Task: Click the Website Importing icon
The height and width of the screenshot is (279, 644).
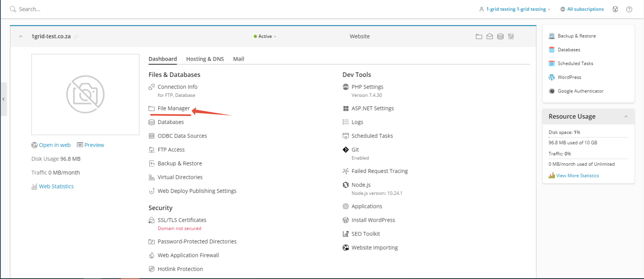Action: click(x=346, y=248)
